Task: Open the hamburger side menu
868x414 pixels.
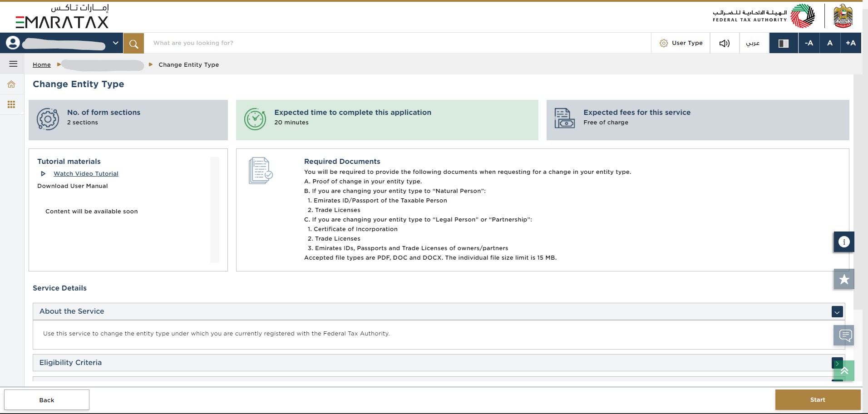Action: click(13, 64)
